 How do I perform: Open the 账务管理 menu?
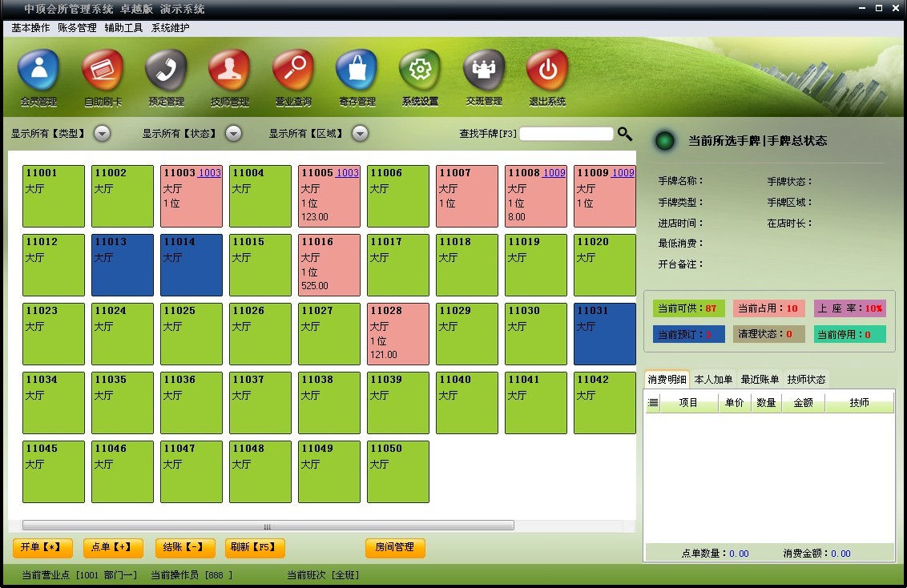coord(77,28)
